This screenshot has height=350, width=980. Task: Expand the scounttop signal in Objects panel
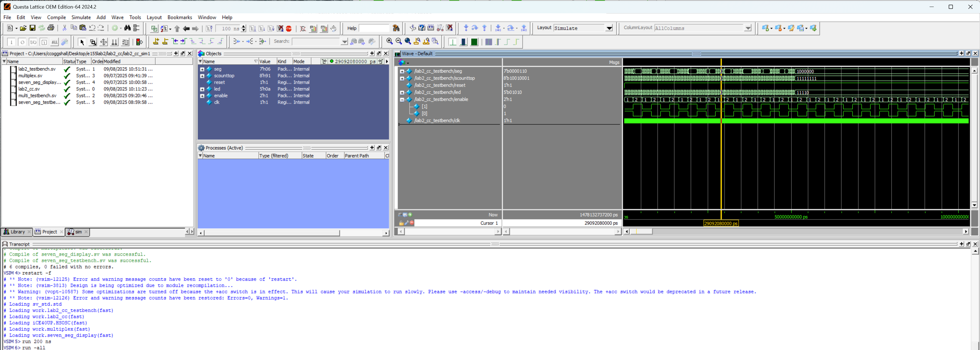tap(202, 76)
